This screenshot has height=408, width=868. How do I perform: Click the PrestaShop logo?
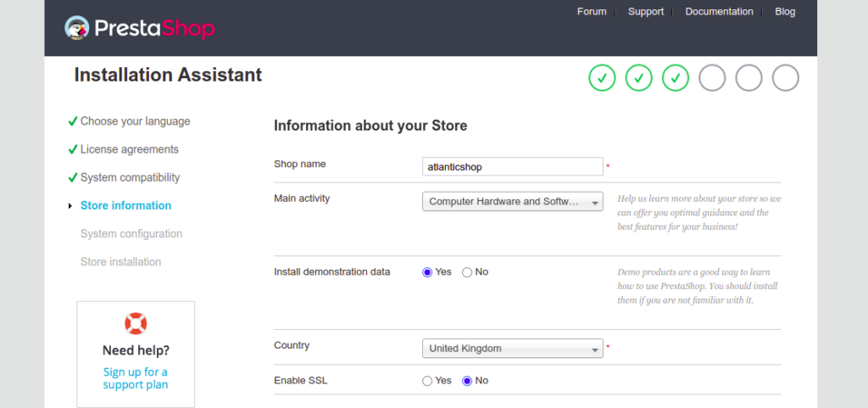tap(140, 28)
